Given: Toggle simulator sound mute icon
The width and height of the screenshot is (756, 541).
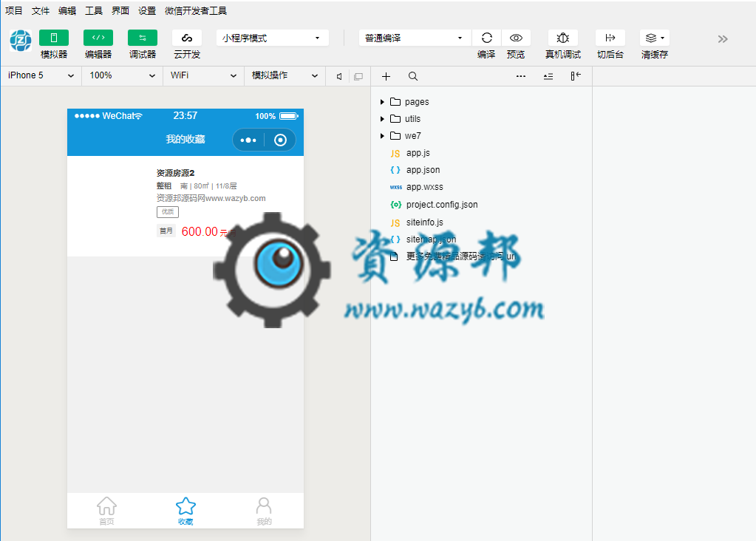Looking at the screenshot, I should (339, 76).
